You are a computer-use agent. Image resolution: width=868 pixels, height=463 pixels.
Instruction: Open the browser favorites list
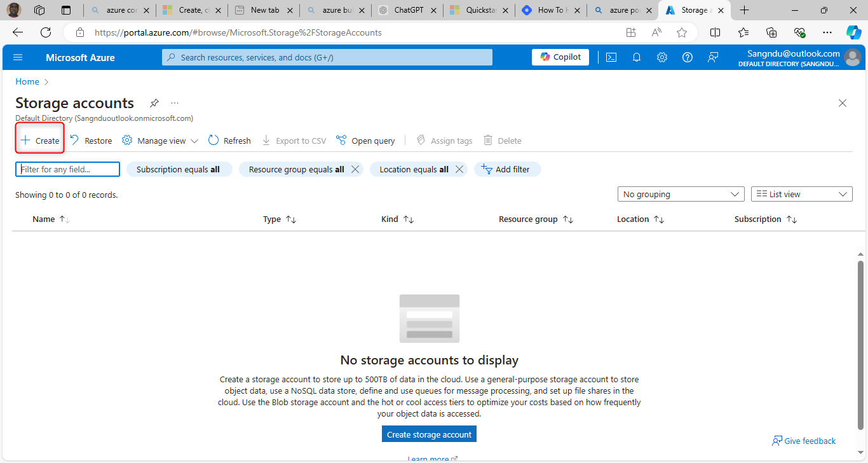coord(743,32)
